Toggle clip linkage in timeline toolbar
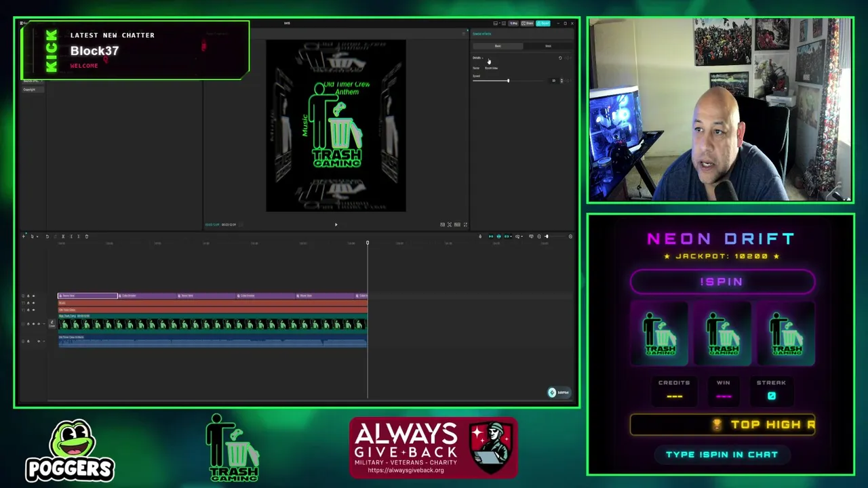This screenshot has width=868, height=488. (x=507, y=237)
